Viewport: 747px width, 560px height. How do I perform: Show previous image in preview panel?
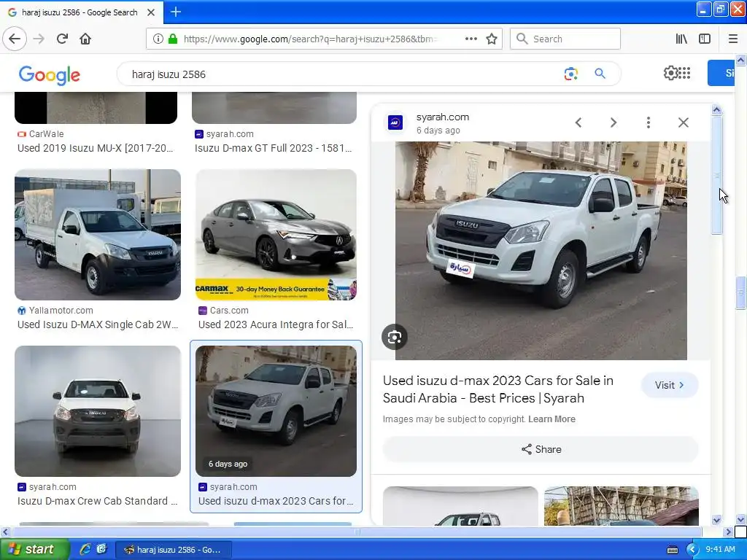pyautogui.click(x=578, y=122)
